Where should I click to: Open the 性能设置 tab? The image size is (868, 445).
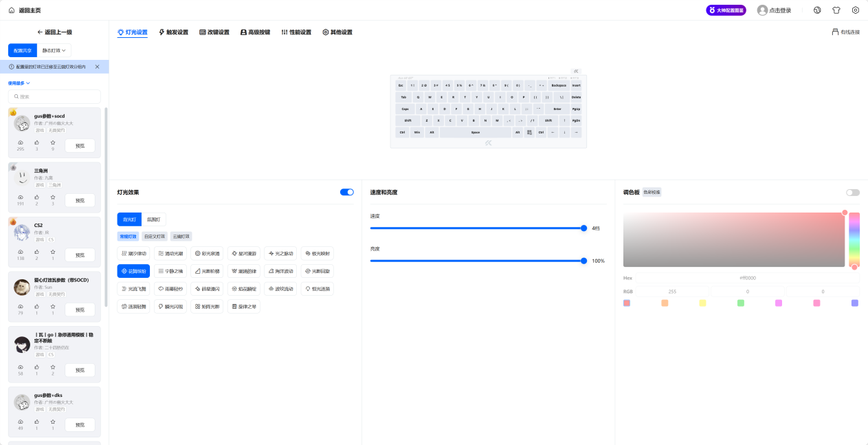pyautogui.click(x=296, y=32)
